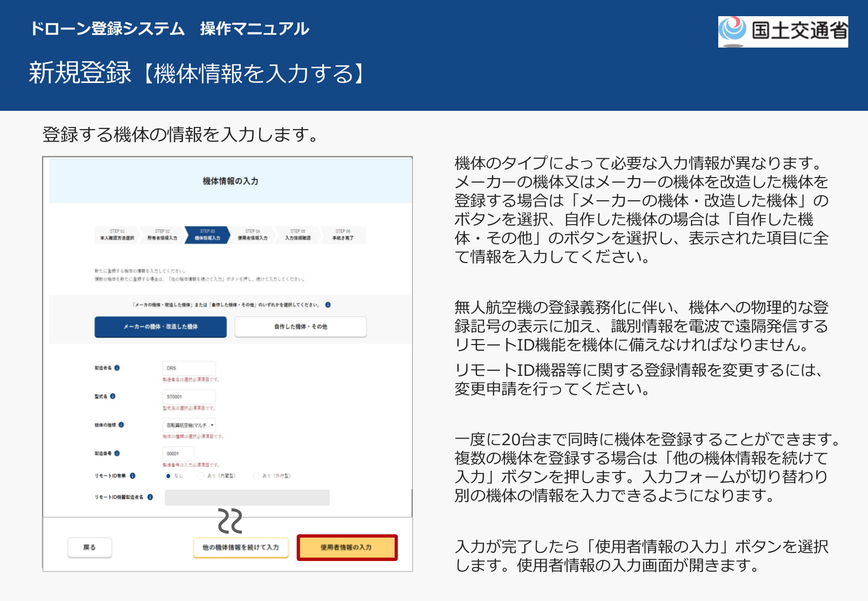Click the greyed リモートID機器製造者名 field

[247, 497]
